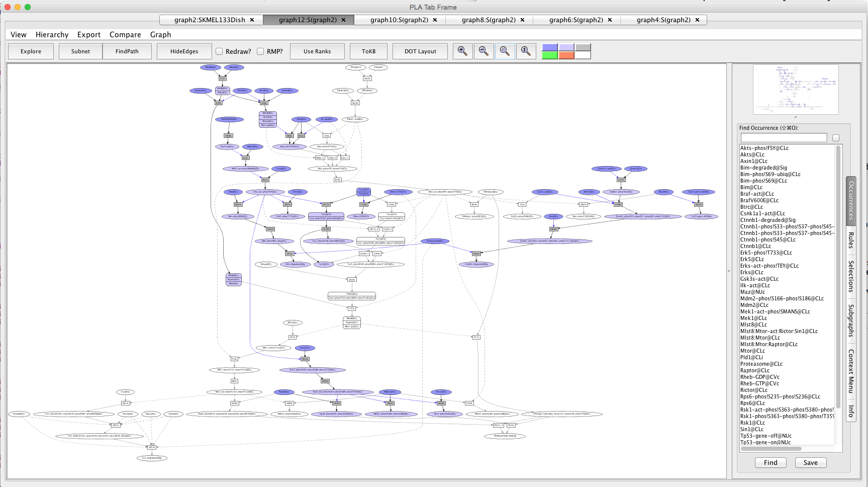Pick the light lavender color swatch
The image size is (868, 487).
[566, 47]
